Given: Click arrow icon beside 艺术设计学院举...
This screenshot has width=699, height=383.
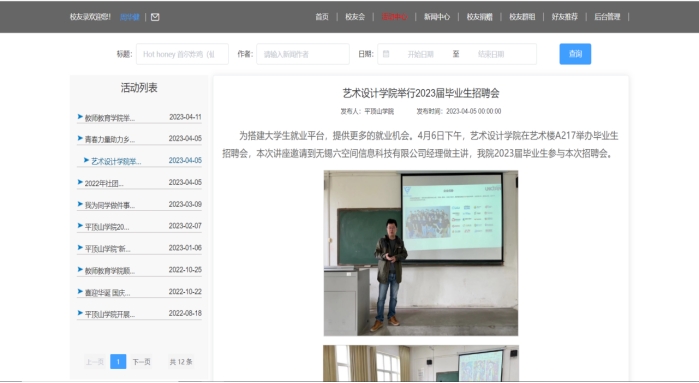Looking at the screenshot, I should click(86, 160).
